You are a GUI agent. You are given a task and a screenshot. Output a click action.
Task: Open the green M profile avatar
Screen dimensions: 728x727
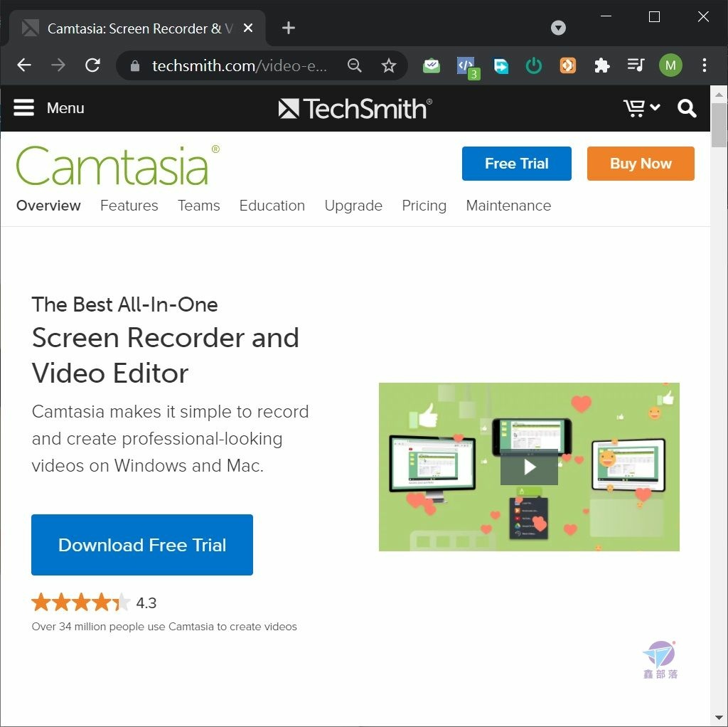(x=670, y=65)
